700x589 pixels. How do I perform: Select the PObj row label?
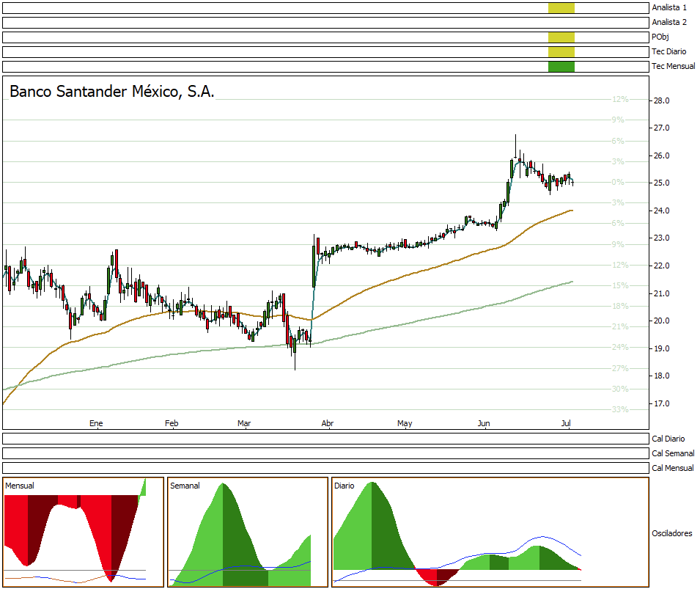point(660,37)
